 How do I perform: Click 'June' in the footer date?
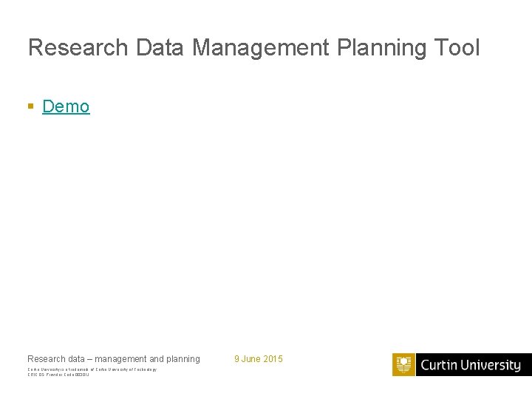[x=251, y=359]
